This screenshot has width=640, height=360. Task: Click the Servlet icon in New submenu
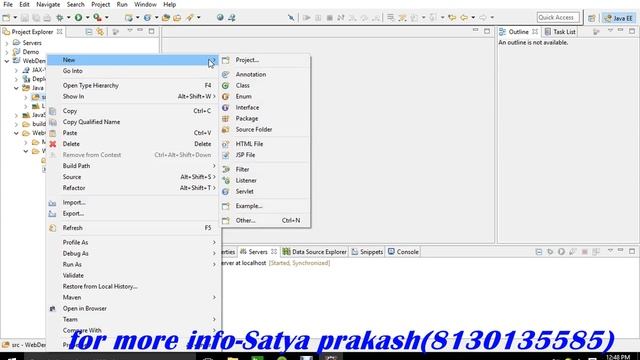pyautogui.click(x=225, y=191)
